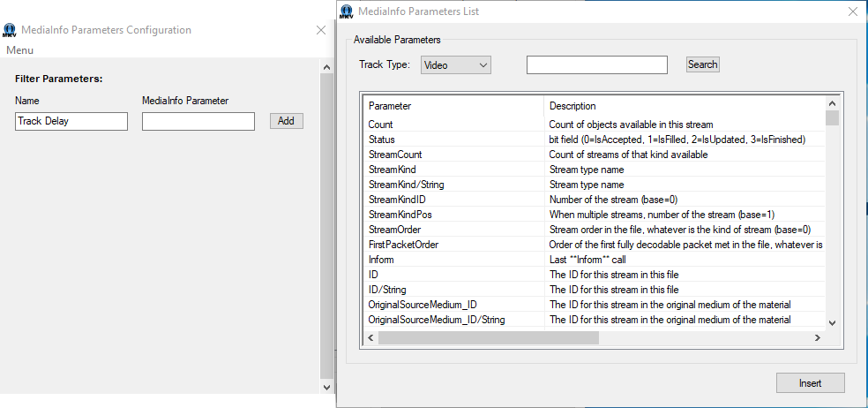
Task: Select the StreamOrder parameter row
Action: 594,230
